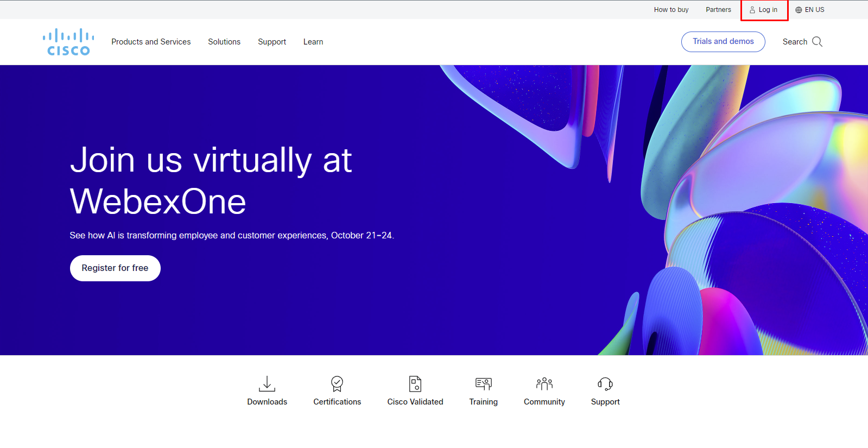The height and width of the screenshot is (448, 868).
Task: Change language via EN US label
Action: click(x=814, y=10)
